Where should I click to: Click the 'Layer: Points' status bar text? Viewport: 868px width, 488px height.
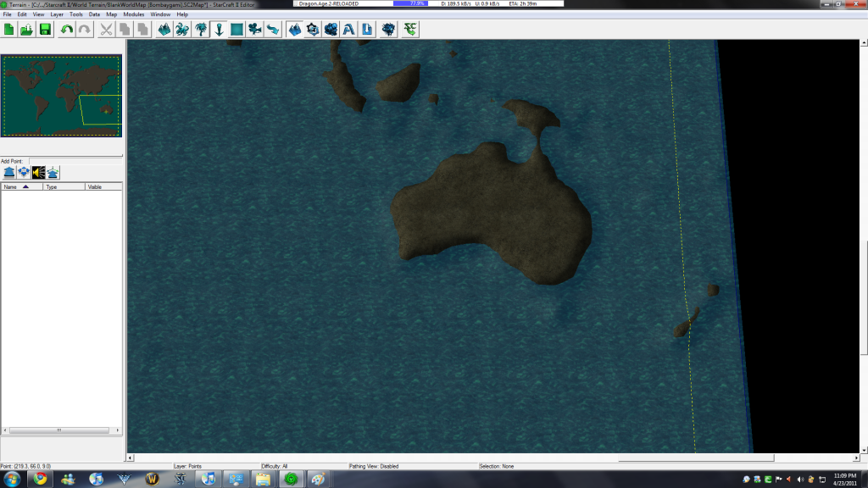187,467
